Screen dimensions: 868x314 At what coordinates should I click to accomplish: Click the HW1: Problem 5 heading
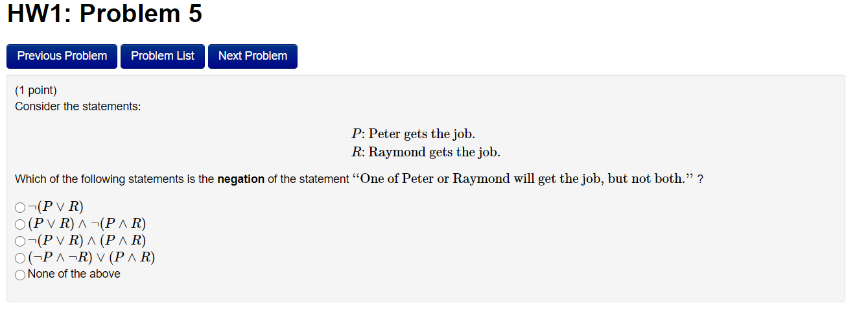point(104,14)
